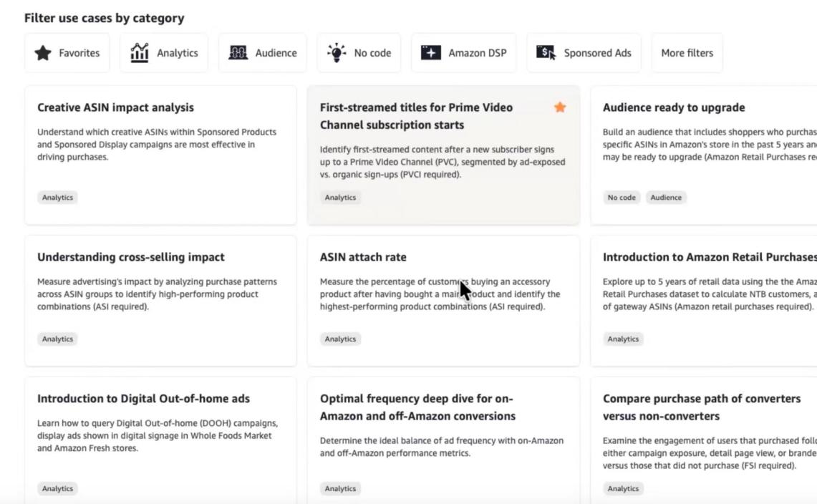817x504 pixels.
Task: Click the Sponsored Ads filter label
Action: tap(597, 53)
